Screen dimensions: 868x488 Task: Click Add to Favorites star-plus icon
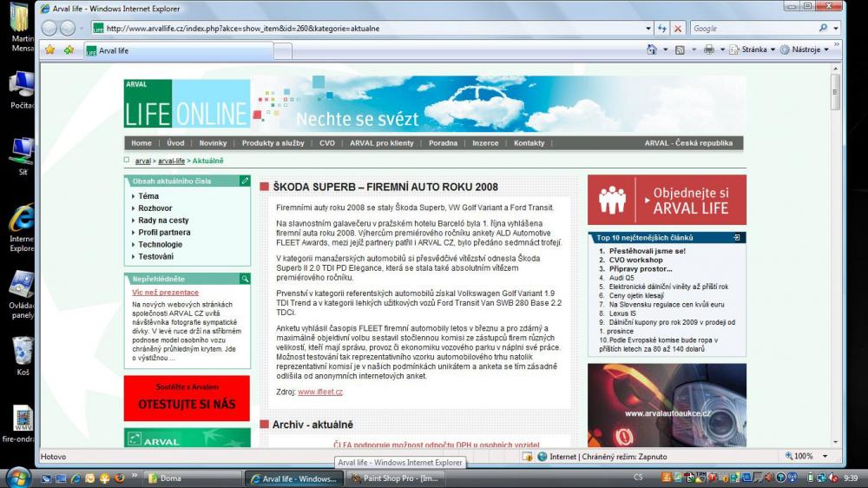click(69, 49)
